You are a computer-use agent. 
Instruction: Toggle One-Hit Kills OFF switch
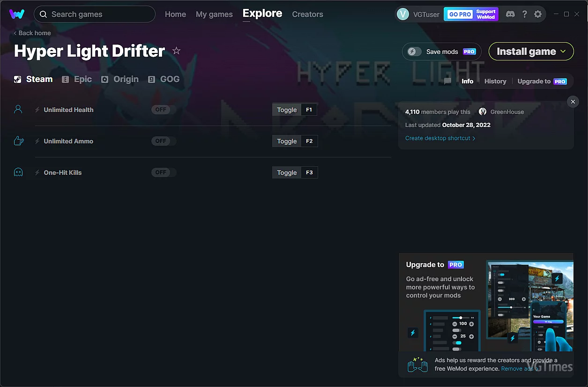(164, 172)
